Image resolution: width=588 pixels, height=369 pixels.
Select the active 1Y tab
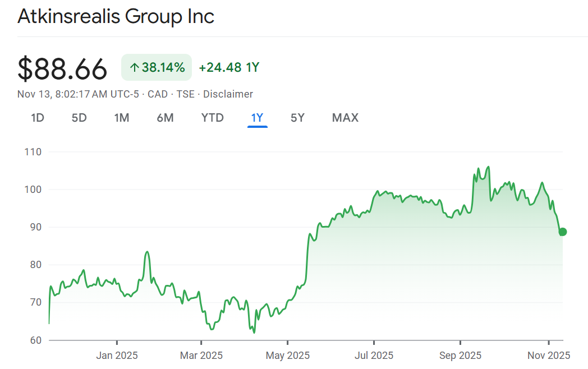point(257,118)
